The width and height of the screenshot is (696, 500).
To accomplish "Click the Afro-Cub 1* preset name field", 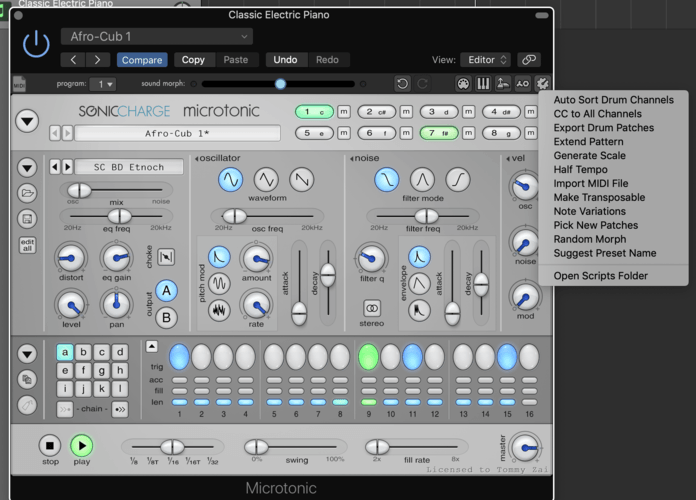I will 178,133.
